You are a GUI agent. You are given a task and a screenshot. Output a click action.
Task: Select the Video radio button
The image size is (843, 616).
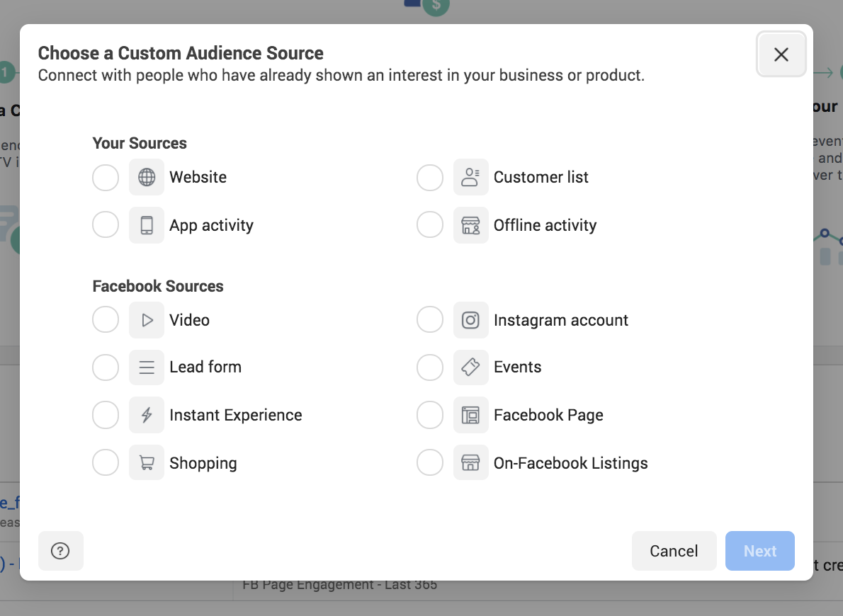[x=106, y=319]
